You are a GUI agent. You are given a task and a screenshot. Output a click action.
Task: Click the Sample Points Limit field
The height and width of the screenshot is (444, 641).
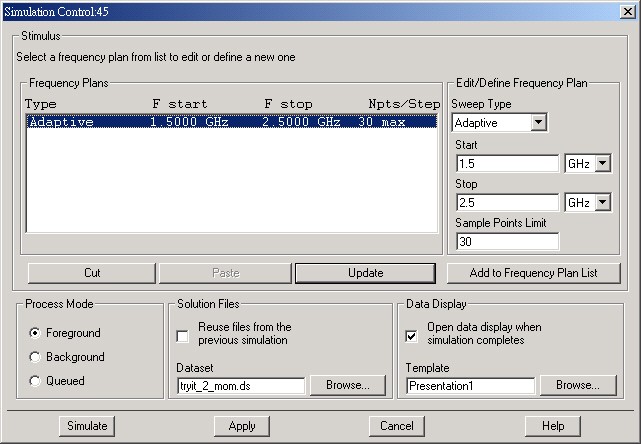[x=507, y=242]
